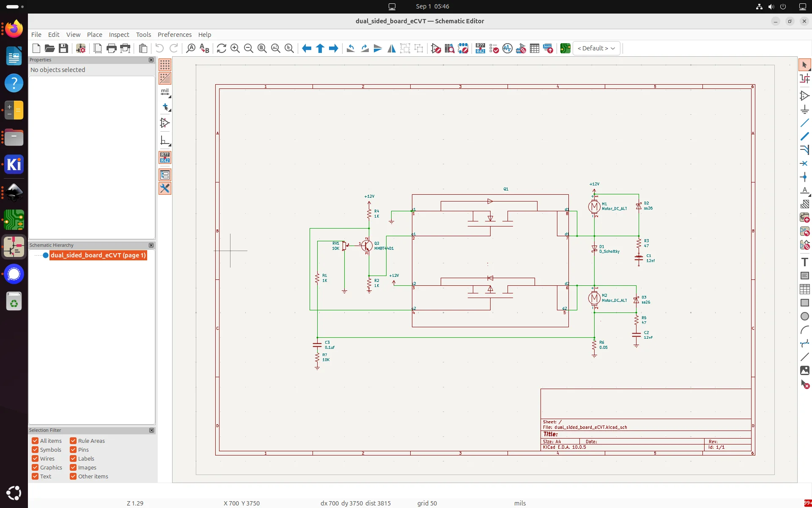Click the Zoom In icon
The image size is (812, 508).
[235, 48]
